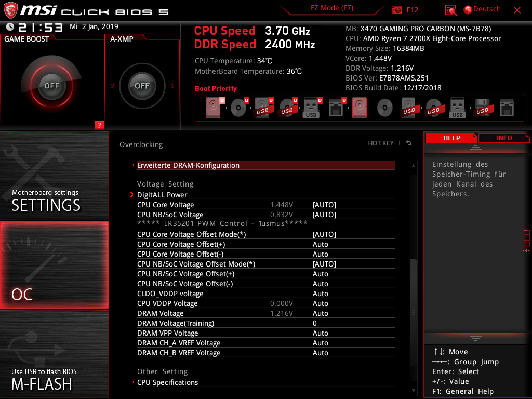Select the HELP tab
The height and width of the screenshot is (399, 532).
tap(451, 138)
